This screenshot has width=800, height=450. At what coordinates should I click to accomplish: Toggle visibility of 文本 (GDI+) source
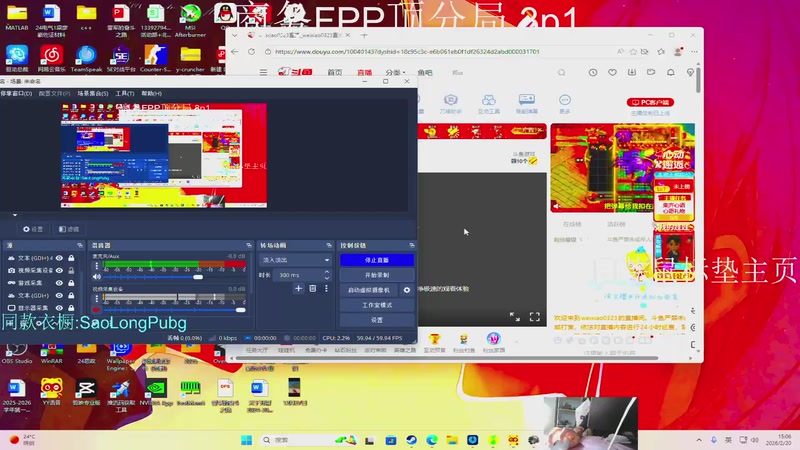click(59, 295)
